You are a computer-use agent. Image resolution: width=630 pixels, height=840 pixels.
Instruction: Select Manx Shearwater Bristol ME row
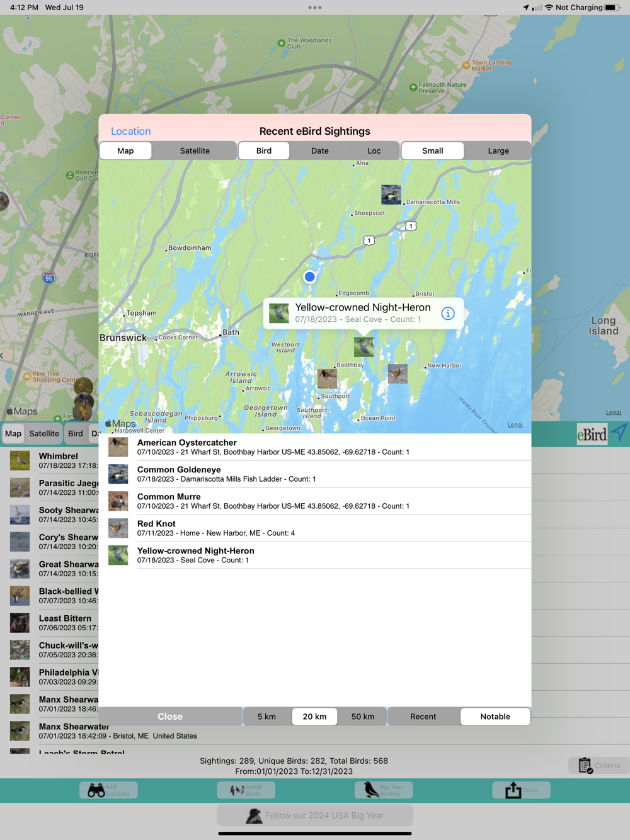(x=315, y=731)
